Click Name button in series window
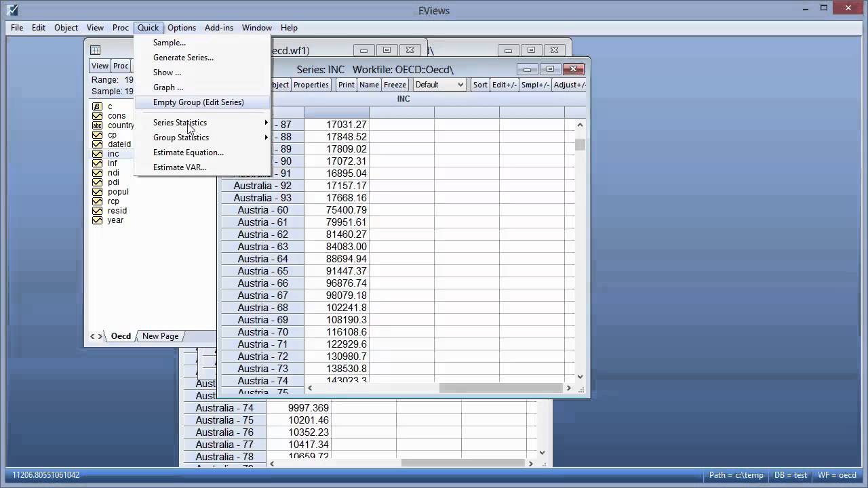 coord(369,85)
